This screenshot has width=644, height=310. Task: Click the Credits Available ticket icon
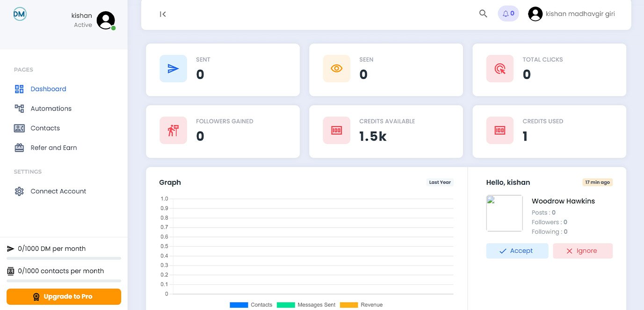coord(336,130)
